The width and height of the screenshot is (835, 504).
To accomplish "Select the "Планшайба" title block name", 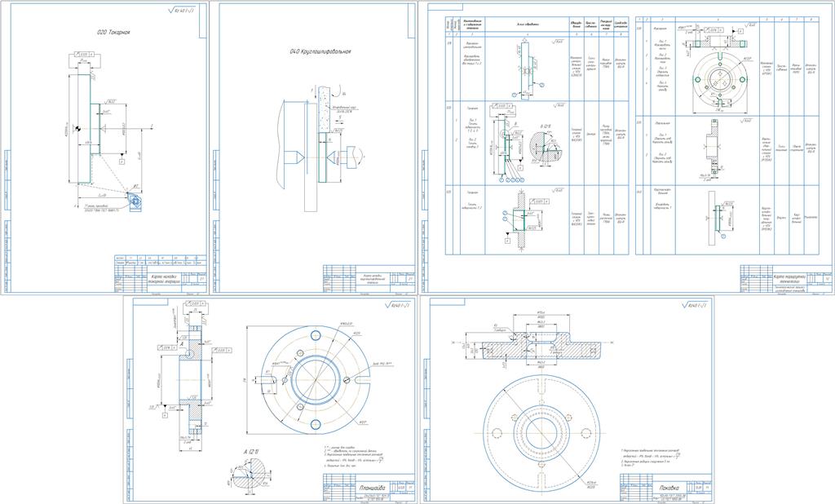I will 370,487.
